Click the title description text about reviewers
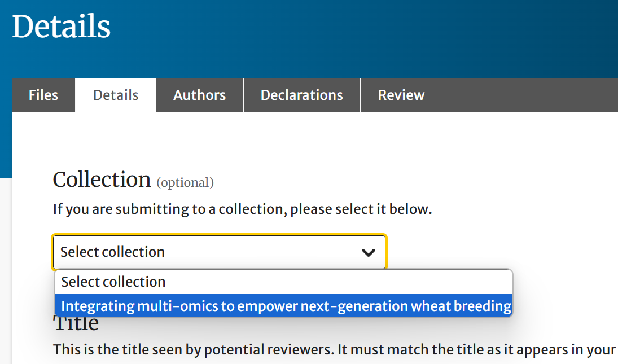 pyautogui.click(x=333, y=349)
